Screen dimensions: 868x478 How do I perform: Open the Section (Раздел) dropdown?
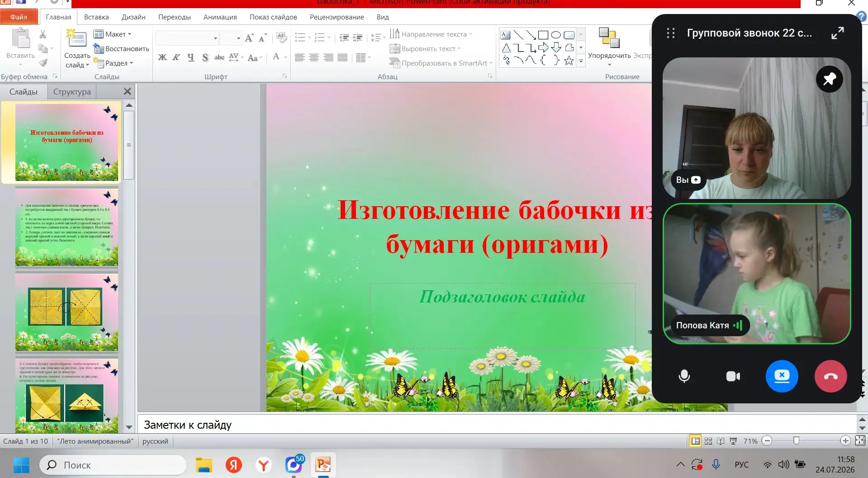tap(113, 63)
